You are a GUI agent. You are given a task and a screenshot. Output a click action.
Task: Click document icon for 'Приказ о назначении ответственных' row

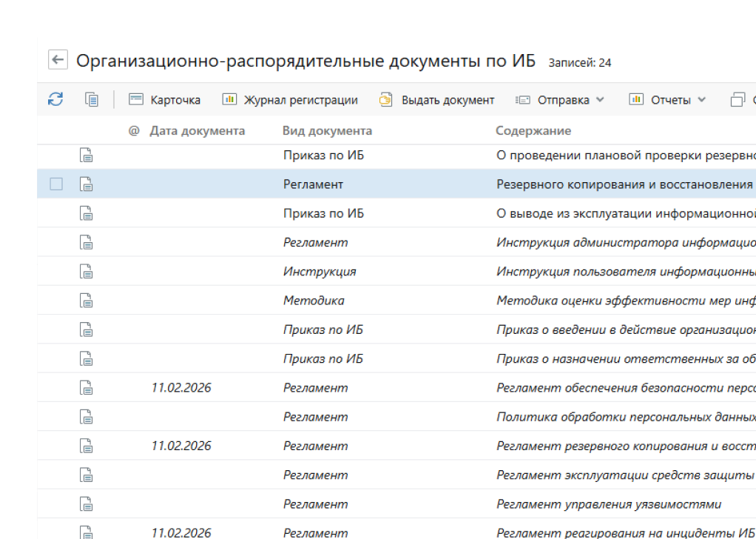pos(86,358)
